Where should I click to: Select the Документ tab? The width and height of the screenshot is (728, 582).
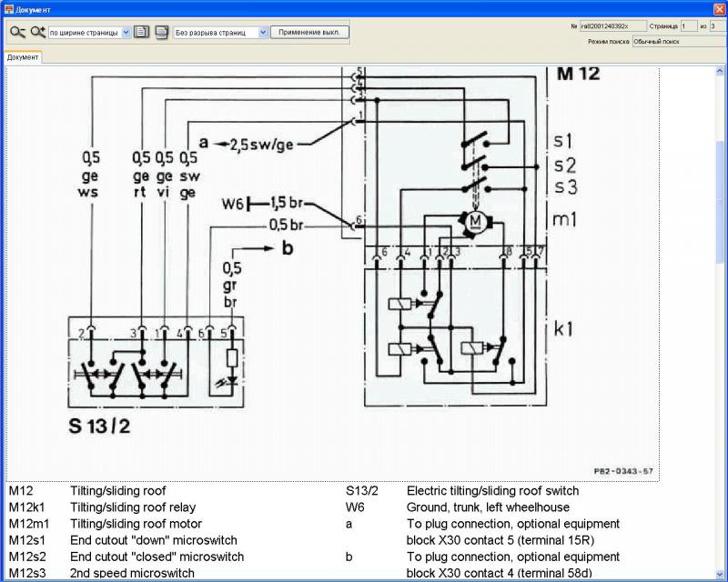click(x=23, y=57)
